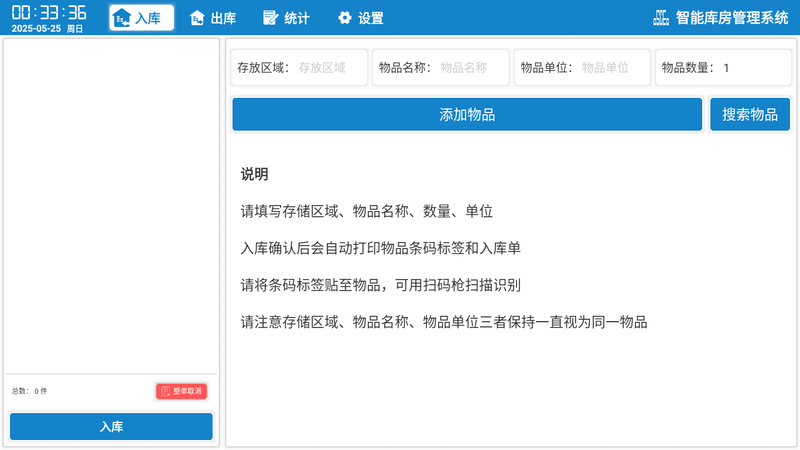Click the 存放区域 input field
Viewport: 800px width, 450px height.
click(299, 67)
